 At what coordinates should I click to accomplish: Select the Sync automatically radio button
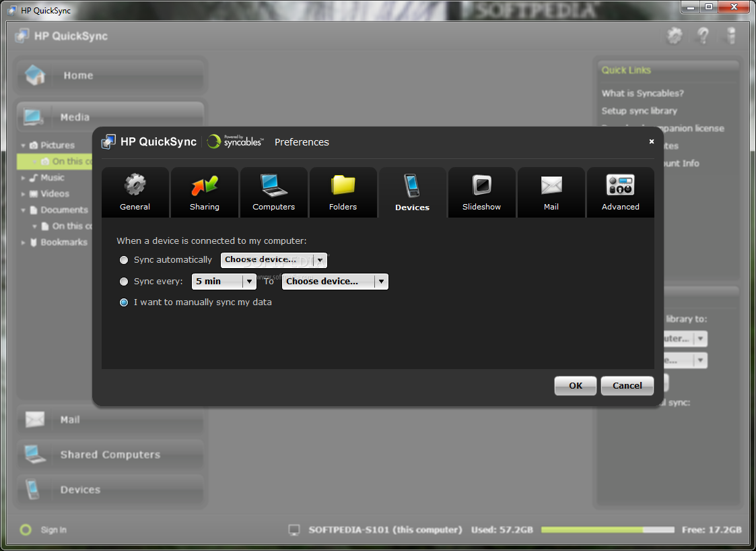(124, 260)
